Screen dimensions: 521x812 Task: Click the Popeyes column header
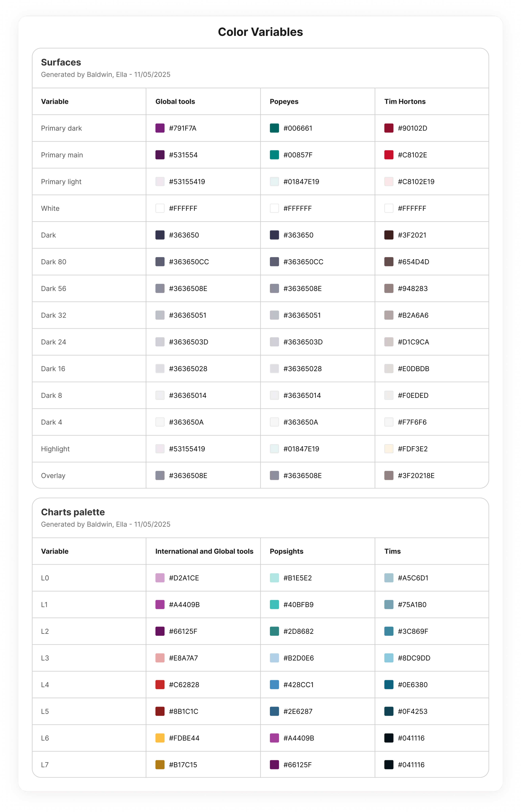[x=284, y=101]
